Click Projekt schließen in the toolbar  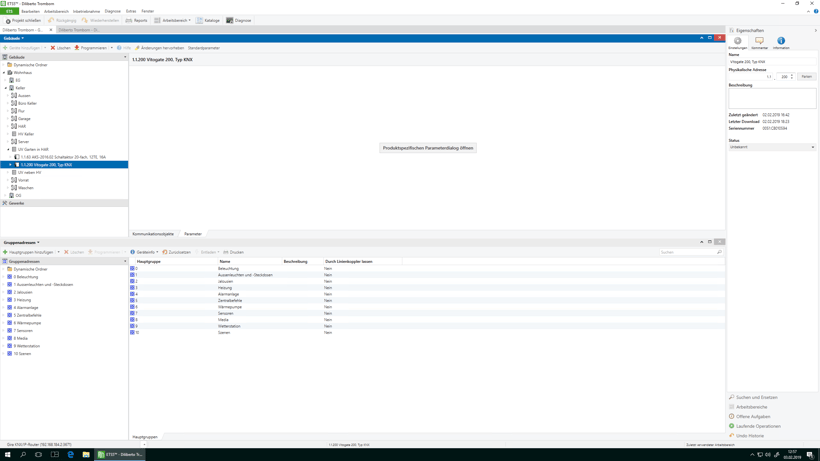click(23, 20)
